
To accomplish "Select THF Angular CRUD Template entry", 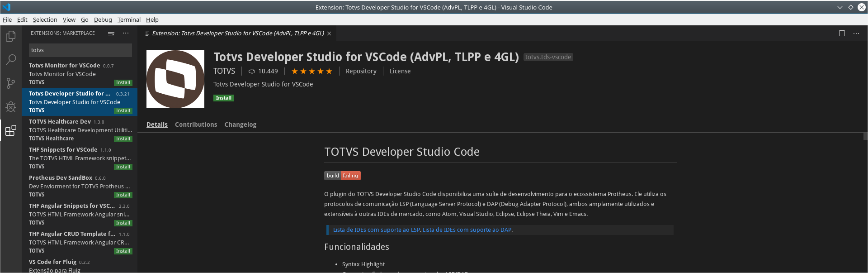I will click(80, 242).
